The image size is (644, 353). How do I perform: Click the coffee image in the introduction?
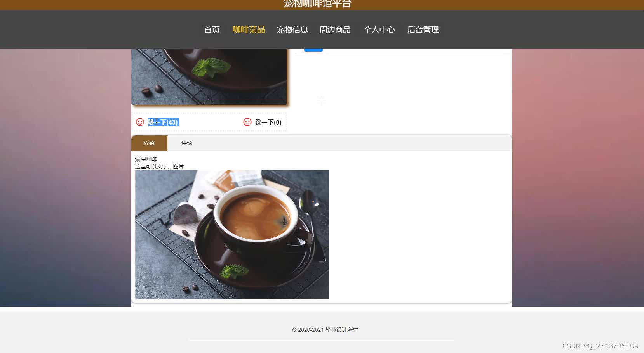coord(232,234)
